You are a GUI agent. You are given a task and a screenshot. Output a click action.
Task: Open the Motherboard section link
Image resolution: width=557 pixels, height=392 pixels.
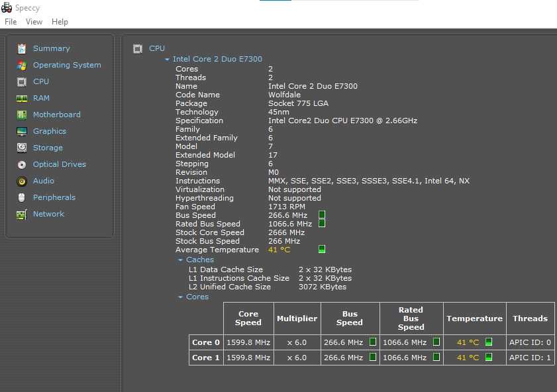57,115
